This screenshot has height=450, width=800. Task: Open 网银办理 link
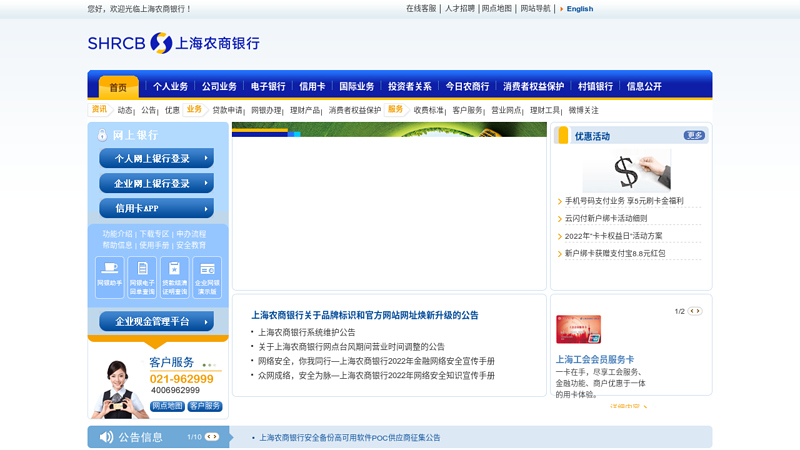pos(266,110)
